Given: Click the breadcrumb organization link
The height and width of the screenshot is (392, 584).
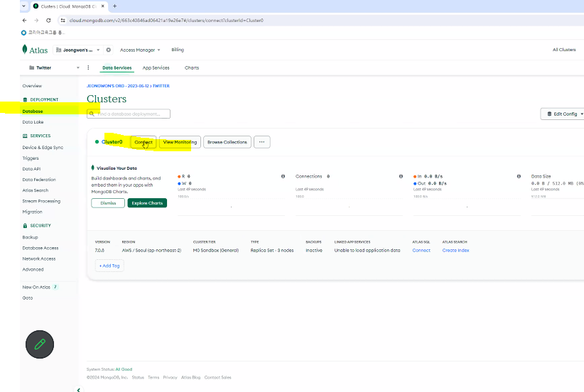Looking at the screenshot, I should pyautogui.click(x=118, y=86).
